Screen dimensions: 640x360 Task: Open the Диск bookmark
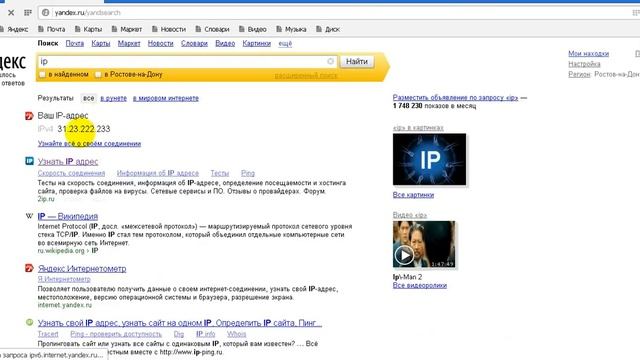(x=328, y=29)
